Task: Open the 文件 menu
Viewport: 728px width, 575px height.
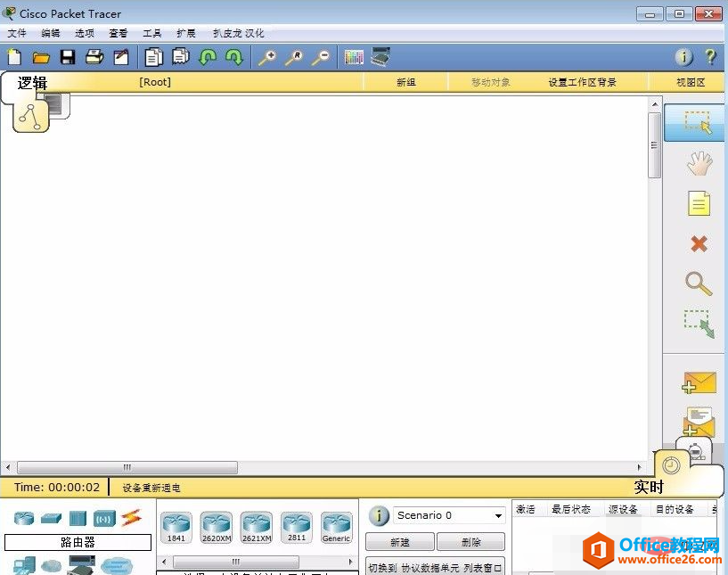Action: coord(17,34)
